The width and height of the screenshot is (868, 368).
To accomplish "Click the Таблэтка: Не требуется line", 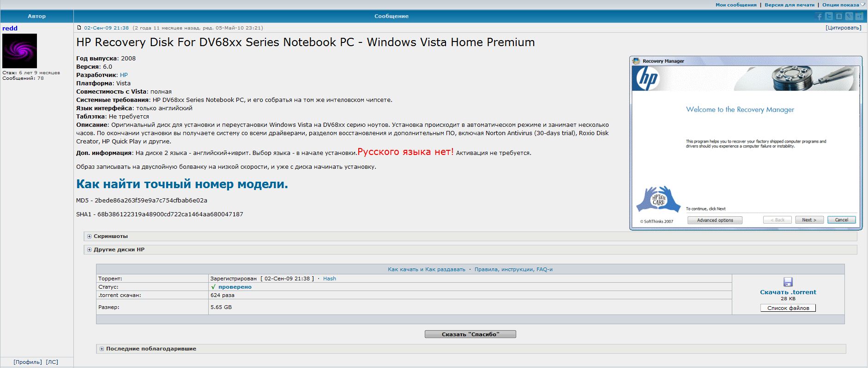I will [x=113, y=117].
